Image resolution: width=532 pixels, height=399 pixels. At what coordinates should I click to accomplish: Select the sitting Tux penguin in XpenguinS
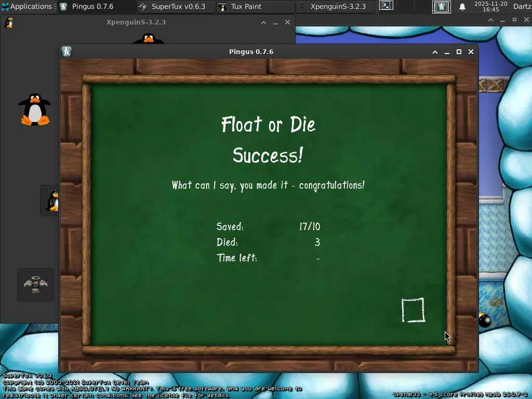pos(35,109)
